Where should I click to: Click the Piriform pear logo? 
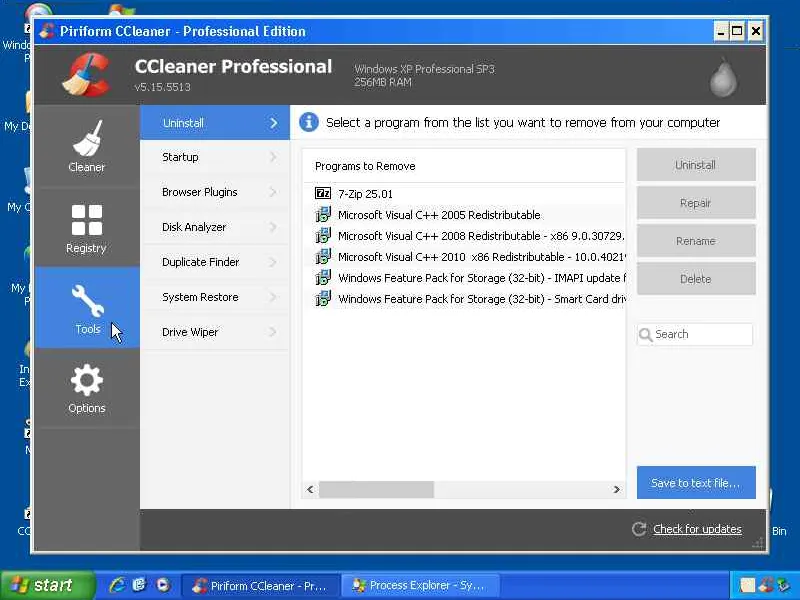tap(723, 77)
